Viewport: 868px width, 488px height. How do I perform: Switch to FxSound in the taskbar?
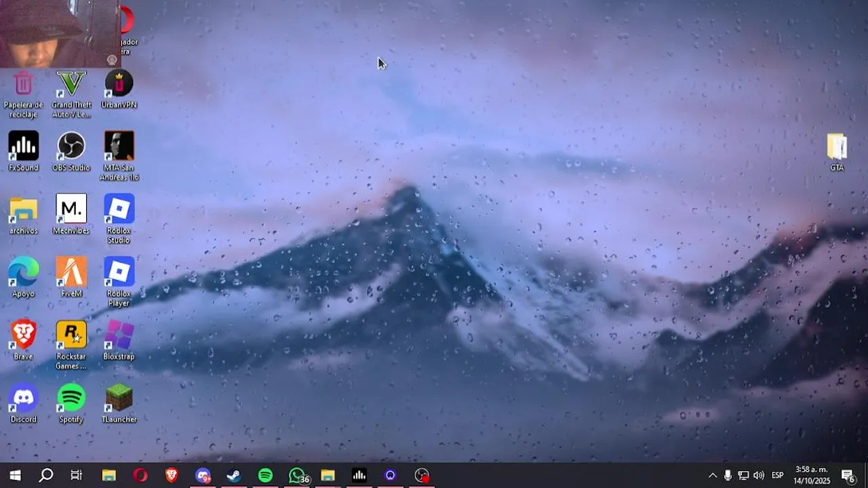tap(359, 475)
